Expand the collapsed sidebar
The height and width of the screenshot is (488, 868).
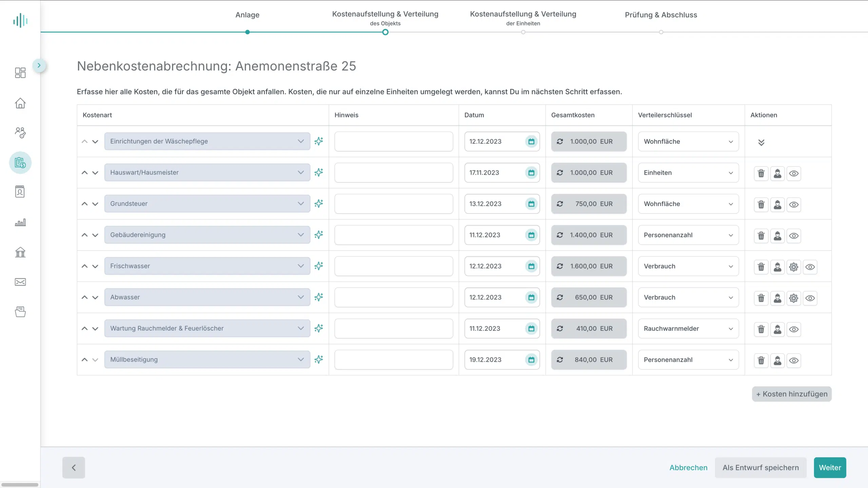pyautogui.click(x=39, y=65)
